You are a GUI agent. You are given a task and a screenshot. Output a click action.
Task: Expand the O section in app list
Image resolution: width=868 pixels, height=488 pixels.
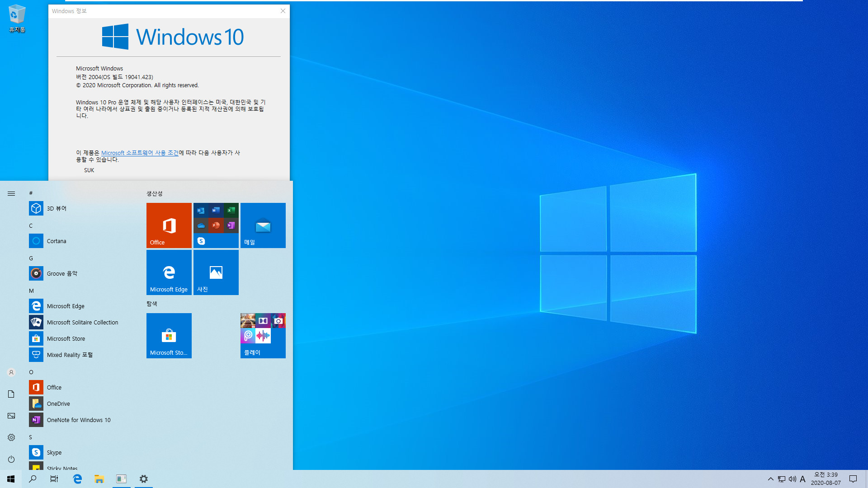coord(31,372)
